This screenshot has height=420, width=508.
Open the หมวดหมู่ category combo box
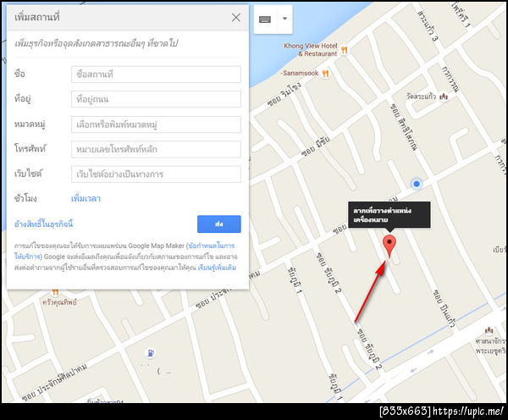156,124
